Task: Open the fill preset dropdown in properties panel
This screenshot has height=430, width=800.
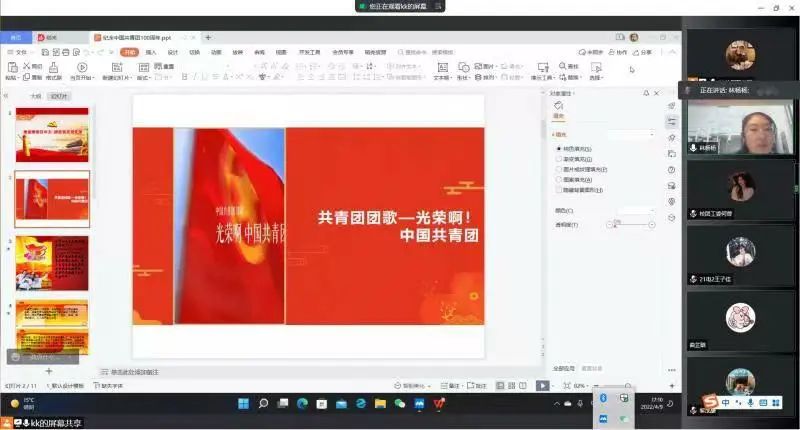Action: click(631, 135)
